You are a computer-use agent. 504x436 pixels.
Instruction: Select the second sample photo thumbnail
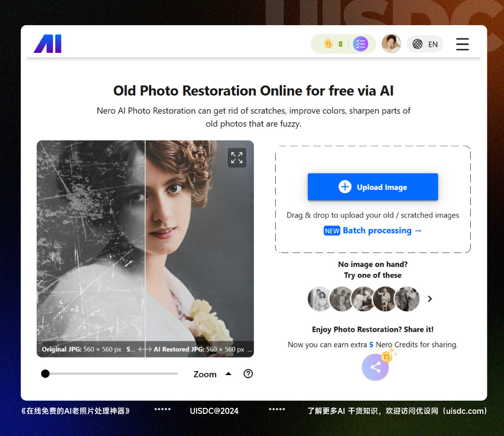pos(342,299)
